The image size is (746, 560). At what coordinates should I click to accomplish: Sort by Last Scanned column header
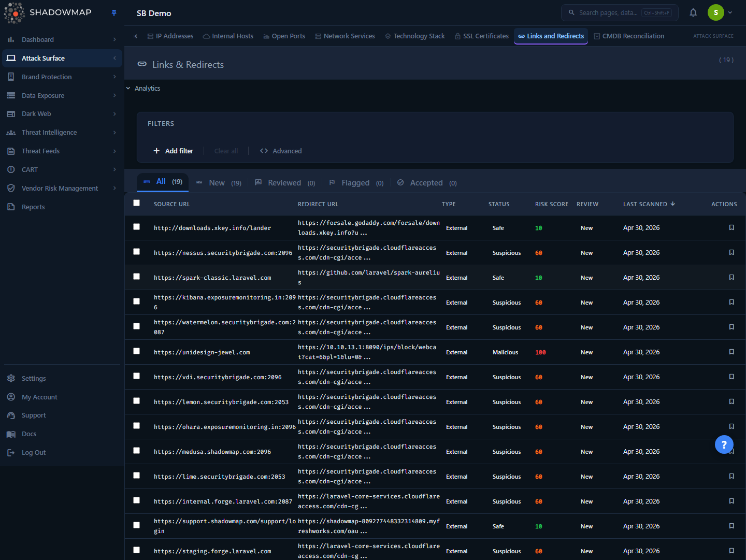[x=649, y=204]
